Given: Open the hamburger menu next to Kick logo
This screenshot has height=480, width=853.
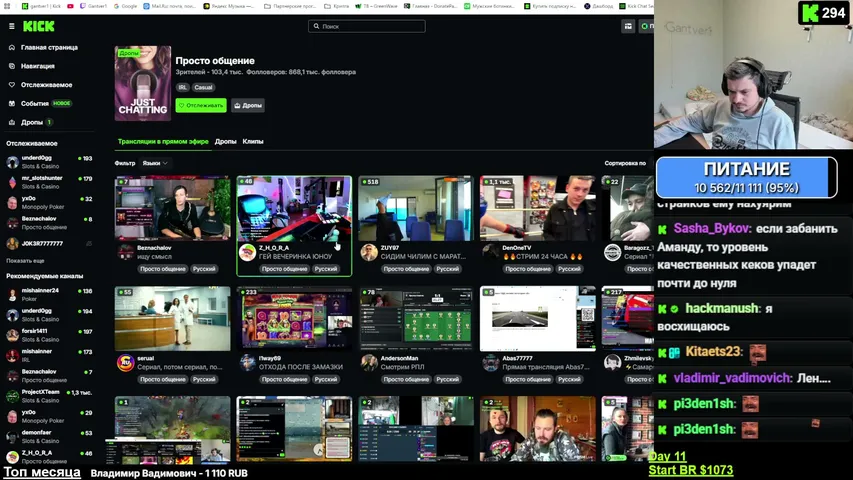Looking at the screenshot, I should (x=11, y=26).
